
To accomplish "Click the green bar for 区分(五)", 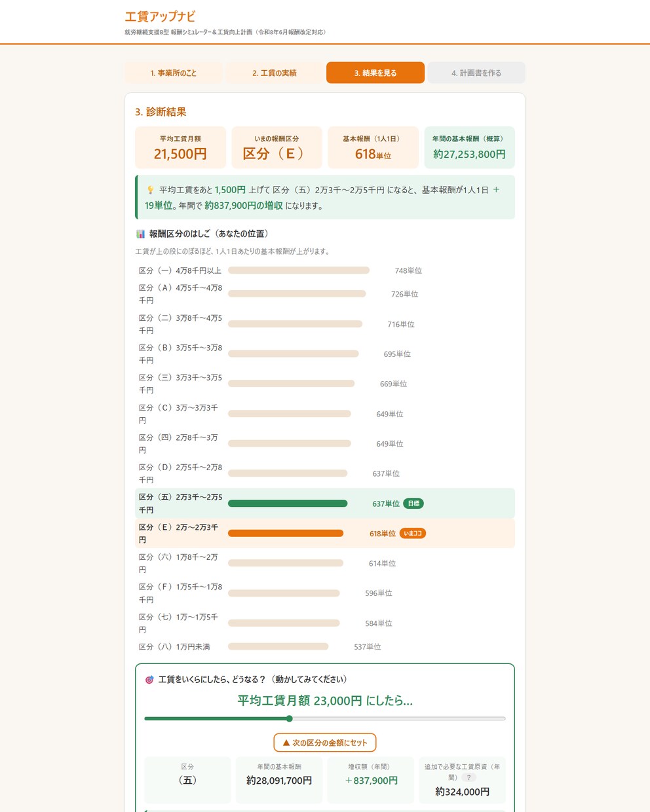I will tap(288, 504).
